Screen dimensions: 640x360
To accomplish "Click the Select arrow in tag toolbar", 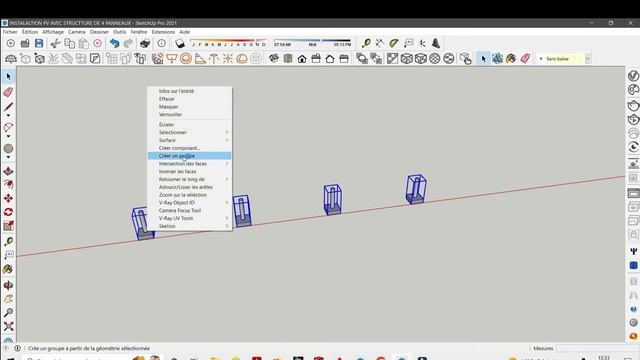I will pyautogui.click(x=484, y=59).
